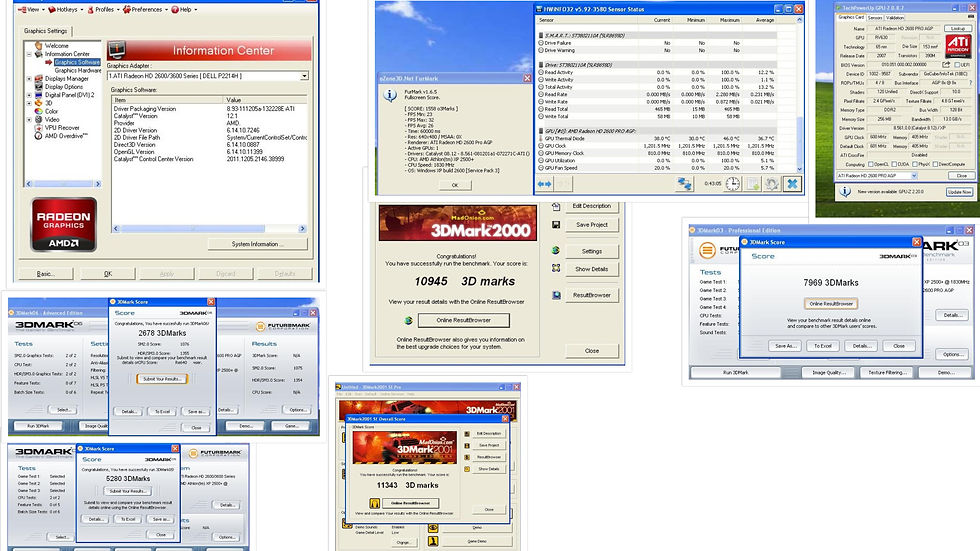Click the Online ResultBrowser button in 3DMark2000
Viewport: 980px width, 551px height.
coord(463,320)
